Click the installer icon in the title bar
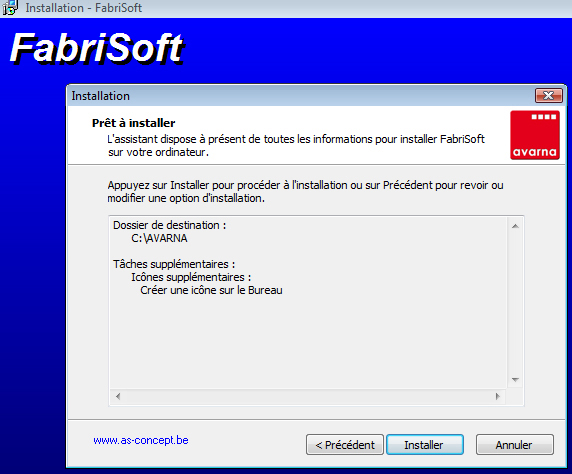This screenshot has width=572, height=474. point(9,7)
